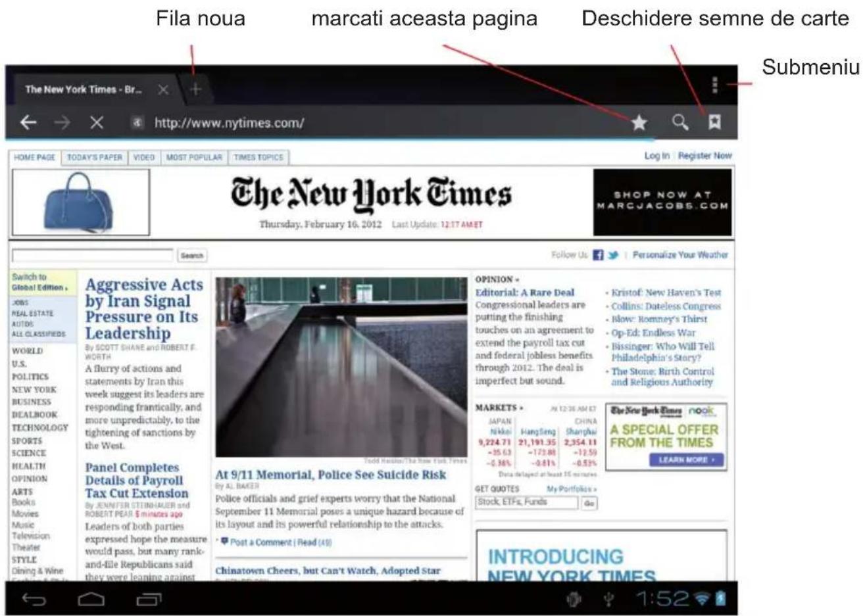The height and width of the screenshot is (616, 865).
Task: Open ALL CLASSIFIEDS link
Action: (38, 334)
